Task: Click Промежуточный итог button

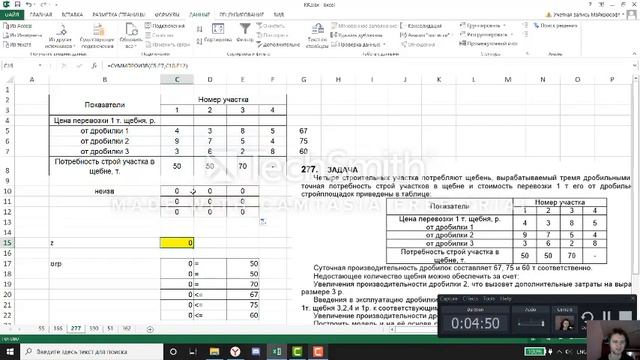Action: click(x=488, y=43)
